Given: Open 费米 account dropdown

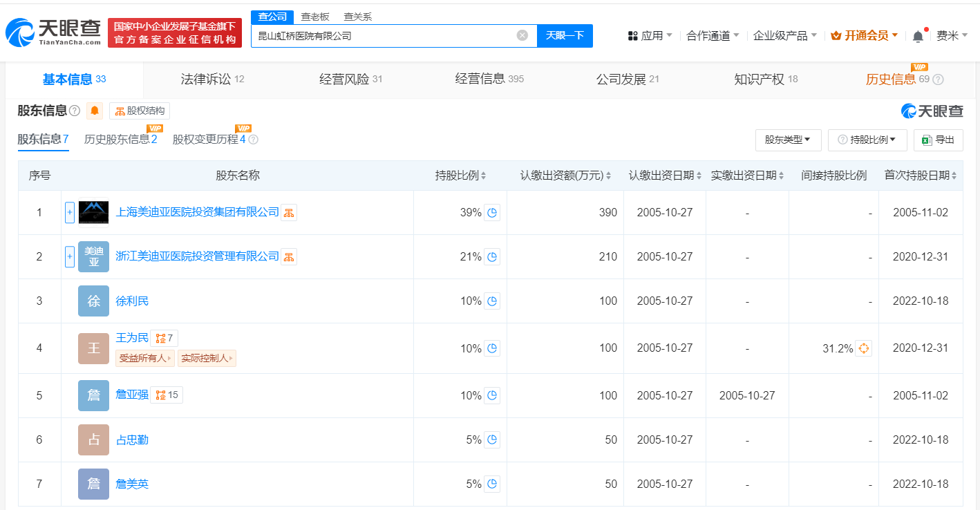Looking at the screenshot, I should 952,36.
